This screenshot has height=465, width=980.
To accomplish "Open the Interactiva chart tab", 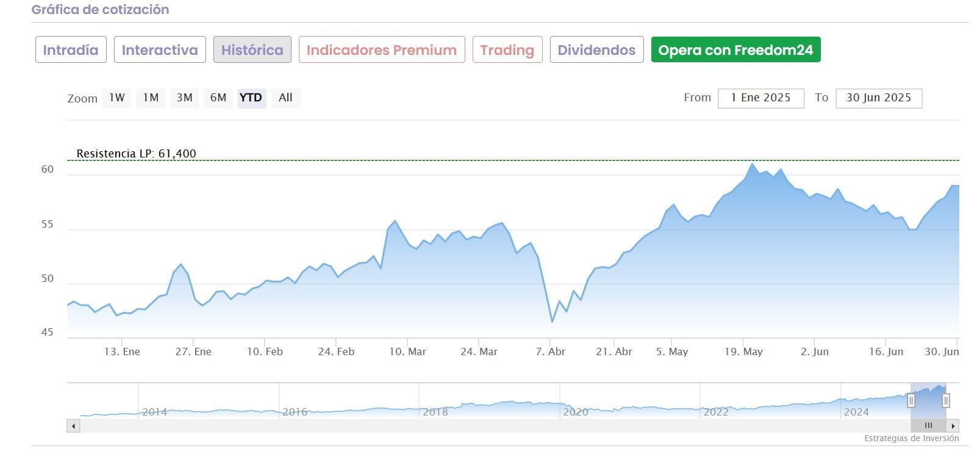I will pos(160,50).
